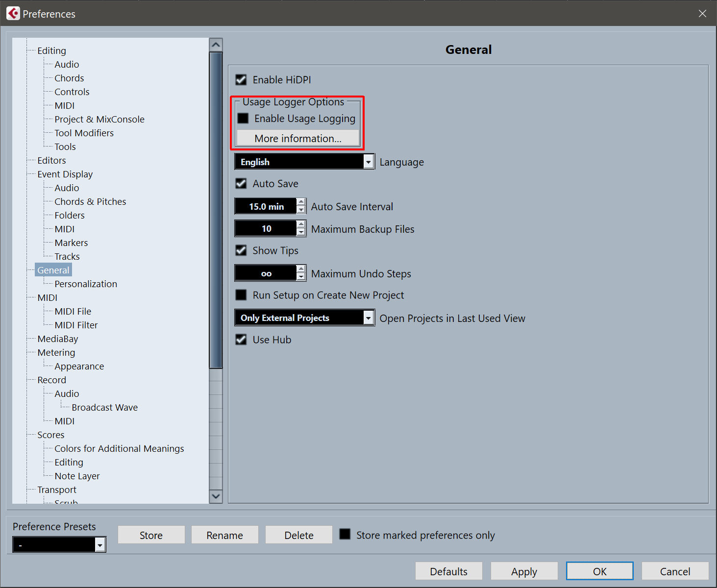Open the Only External Projects dropdown

[369, 318]
